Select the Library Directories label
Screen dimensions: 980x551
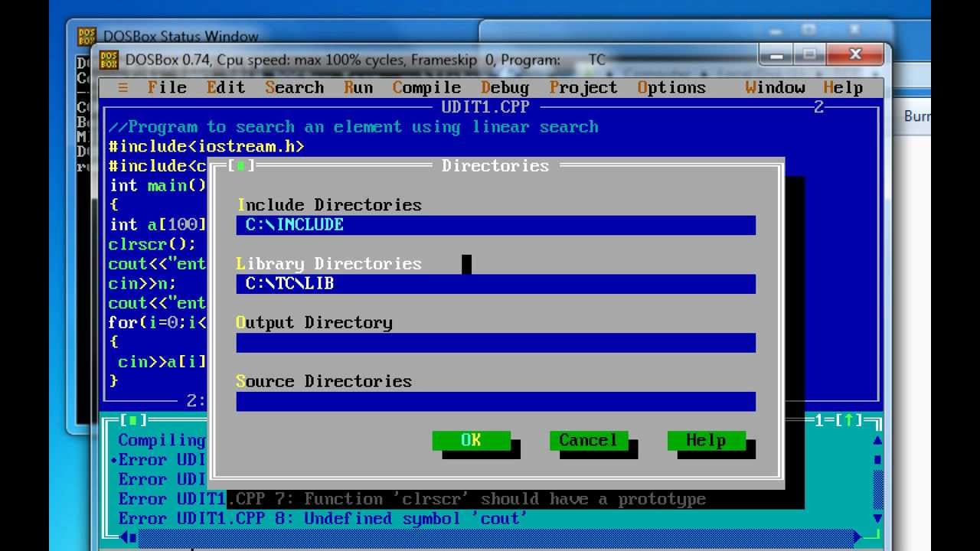click(329, 264)
